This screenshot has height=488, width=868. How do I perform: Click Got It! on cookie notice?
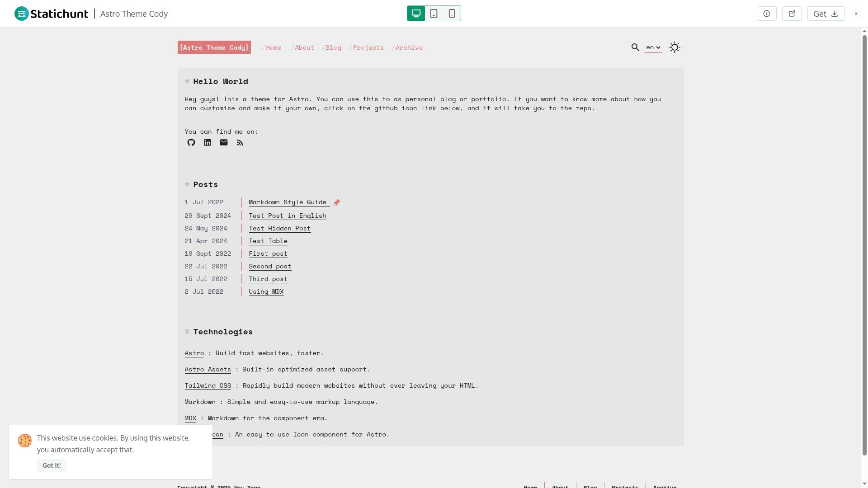coord(52,465)
